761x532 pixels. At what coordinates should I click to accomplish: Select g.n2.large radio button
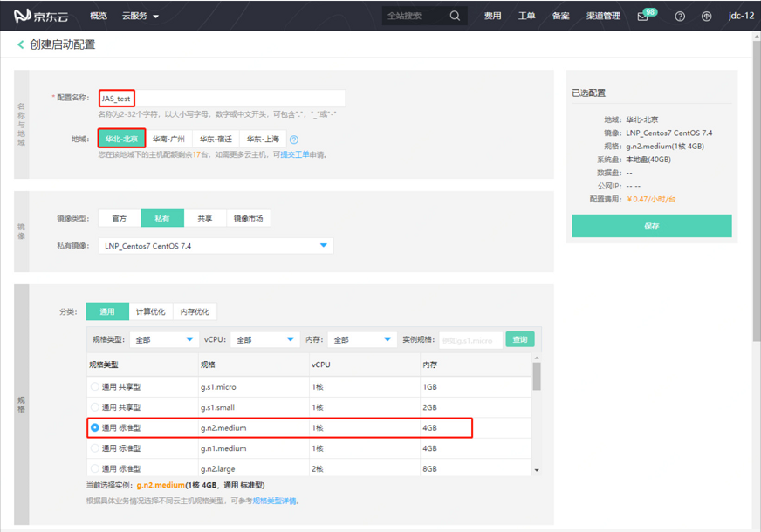click(94, 468)
